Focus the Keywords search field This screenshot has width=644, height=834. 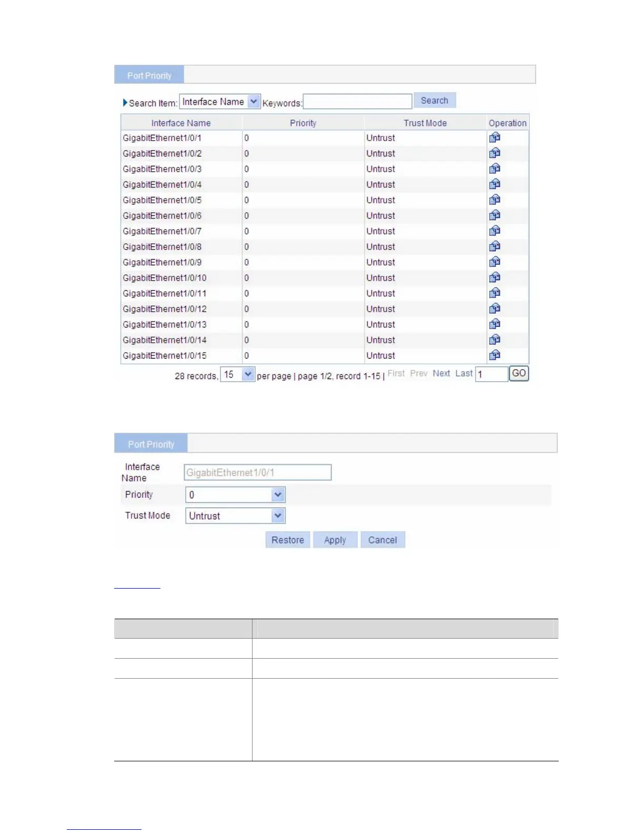tap(357, 102)
